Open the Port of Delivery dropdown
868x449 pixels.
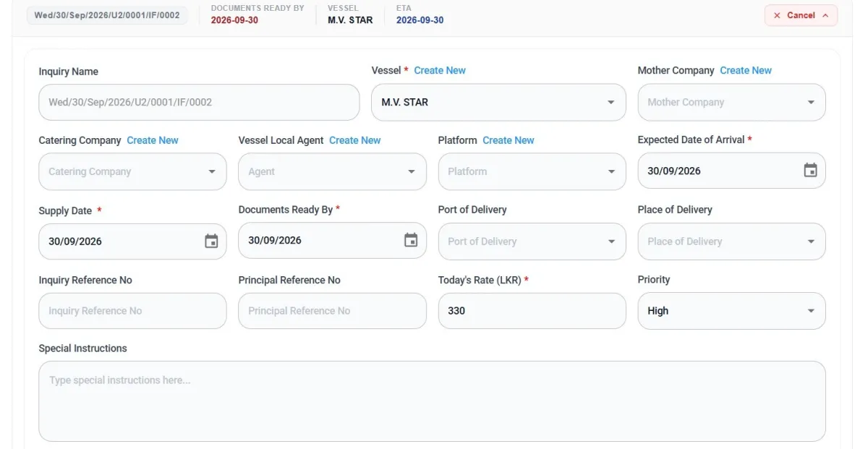point(532,241)
